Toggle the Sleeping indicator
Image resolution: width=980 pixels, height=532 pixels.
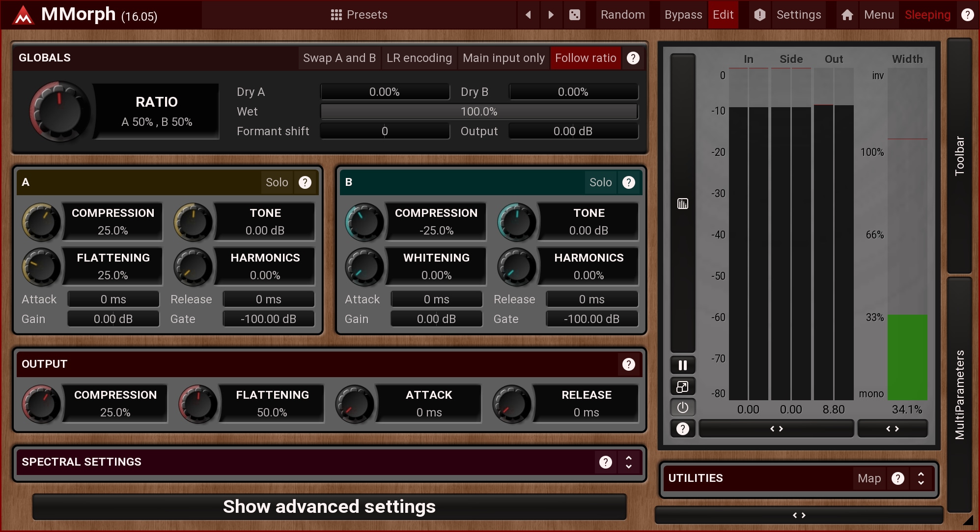coord(927,15)
